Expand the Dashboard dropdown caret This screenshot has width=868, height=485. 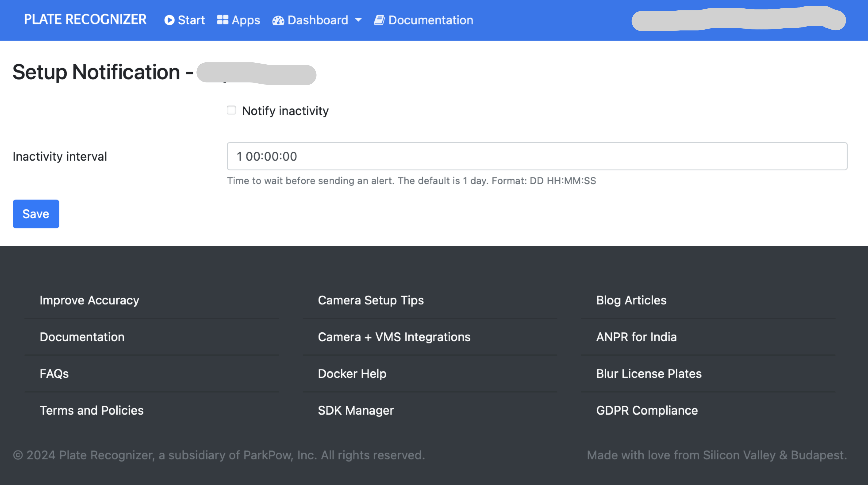pyautogui.click(x=359, y=20)
